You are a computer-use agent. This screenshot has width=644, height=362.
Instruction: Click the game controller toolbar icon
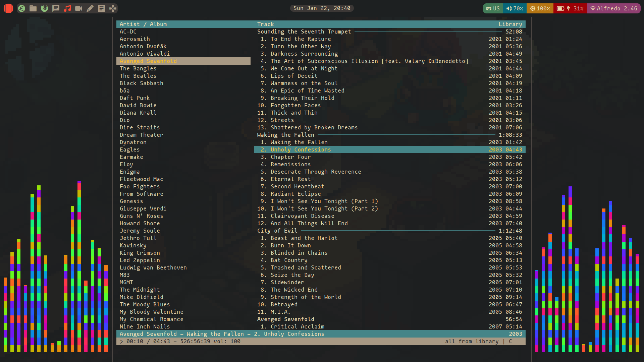point(113,8)
